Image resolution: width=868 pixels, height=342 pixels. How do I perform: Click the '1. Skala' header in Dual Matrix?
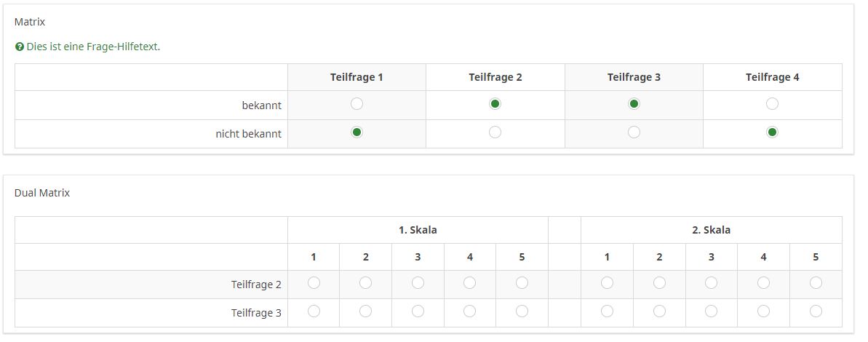click(418, 230)
